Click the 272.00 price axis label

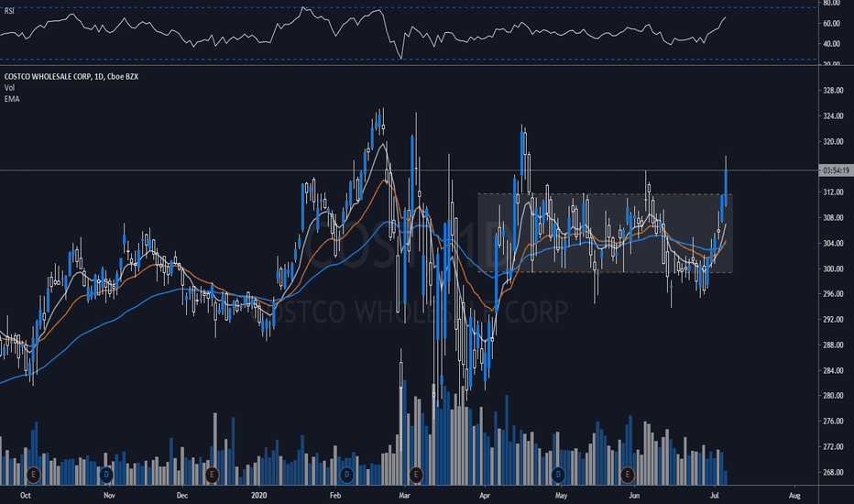coord(833,447)
